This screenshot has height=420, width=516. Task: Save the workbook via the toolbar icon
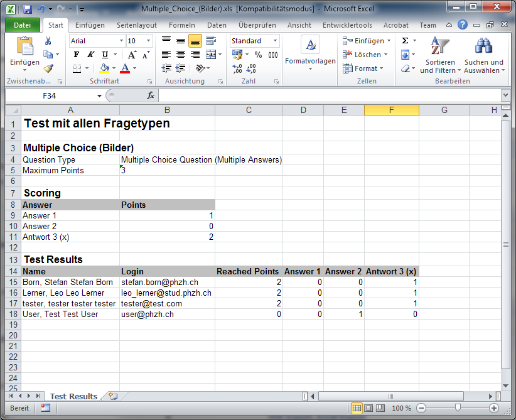coord(27,9)
